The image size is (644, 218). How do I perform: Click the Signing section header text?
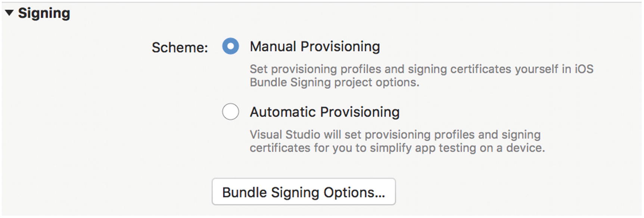(x=44, y=13)
